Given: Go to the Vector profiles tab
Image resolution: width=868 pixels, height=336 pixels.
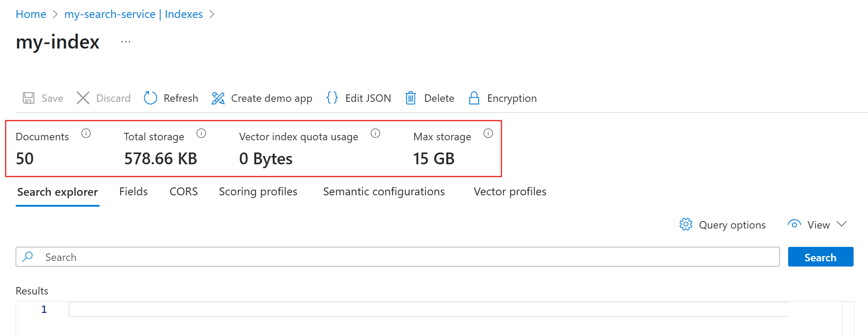Looking at the screenshot, I should tap(510, 191).
